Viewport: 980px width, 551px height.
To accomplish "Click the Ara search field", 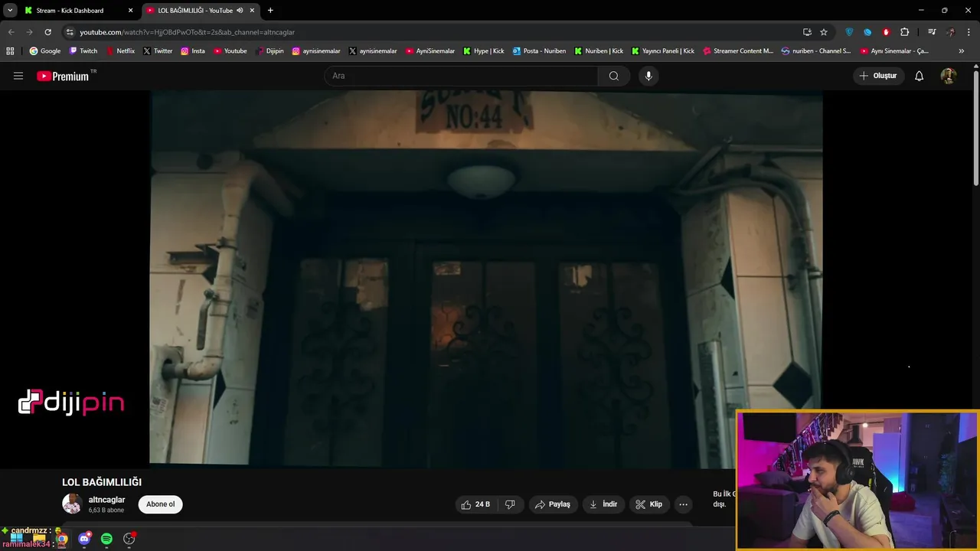I will click(x=462, y=76).
